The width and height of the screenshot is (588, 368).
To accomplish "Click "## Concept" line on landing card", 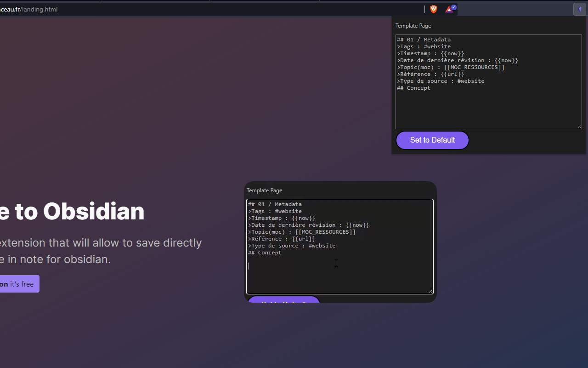I will point(265,253).
